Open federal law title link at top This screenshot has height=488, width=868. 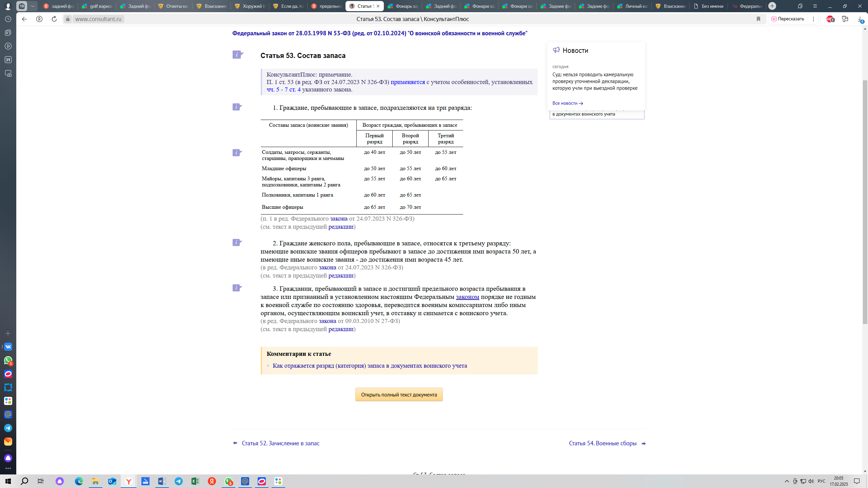(380, 33)
